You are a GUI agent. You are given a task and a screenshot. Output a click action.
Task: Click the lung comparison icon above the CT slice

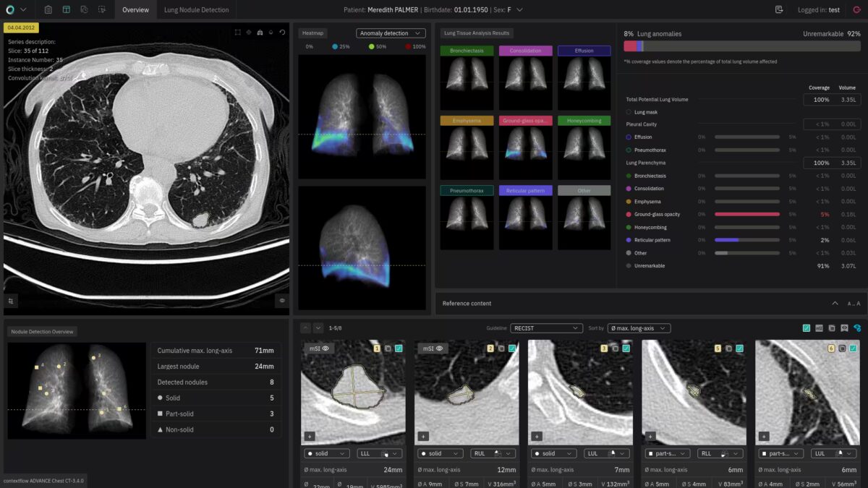(259, 33)
